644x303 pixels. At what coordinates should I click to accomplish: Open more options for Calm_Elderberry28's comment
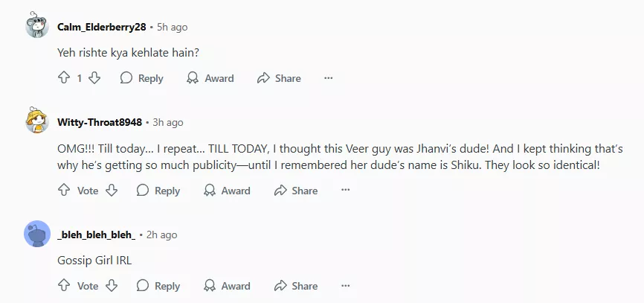[x=329, y=78]
